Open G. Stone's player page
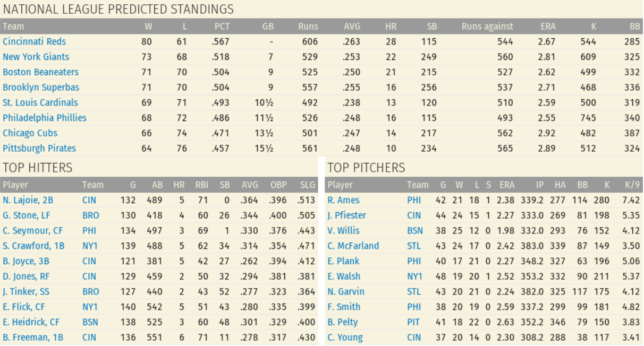 tap(26, 215)
